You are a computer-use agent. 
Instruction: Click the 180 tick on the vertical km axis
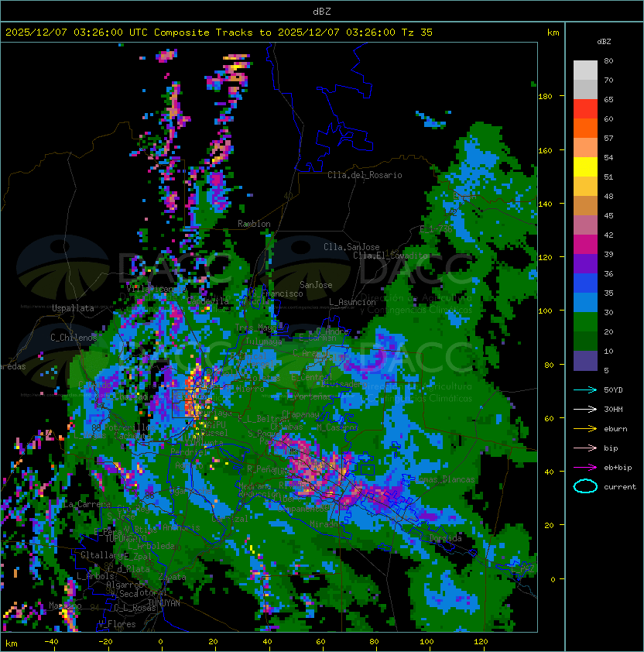[x=545, y=97]
